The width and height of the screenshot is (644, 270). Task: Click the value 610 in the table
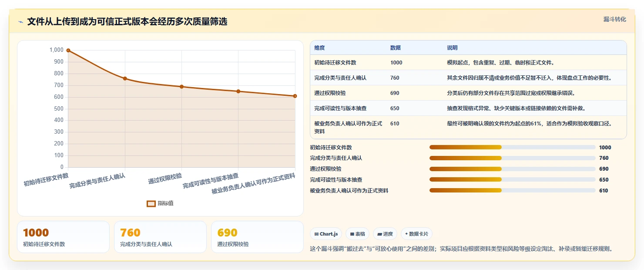395,124
